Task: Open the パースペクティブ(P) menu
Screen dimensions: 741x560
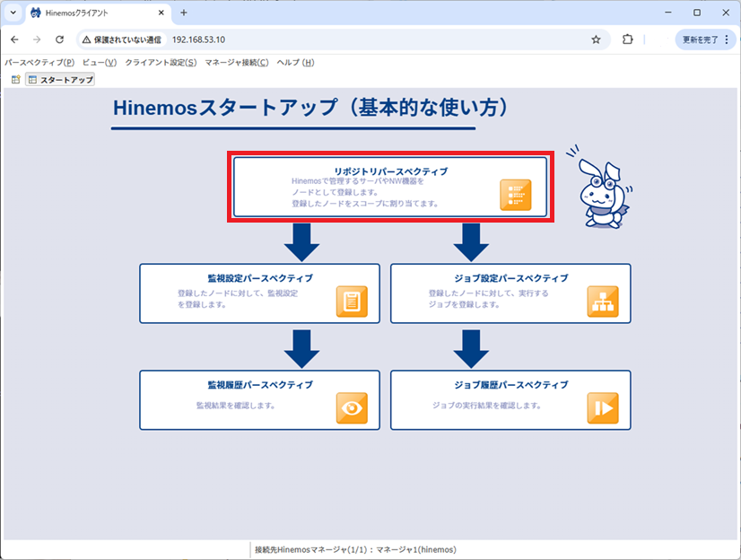Action: pyautogui.click(x=39, y=63)
